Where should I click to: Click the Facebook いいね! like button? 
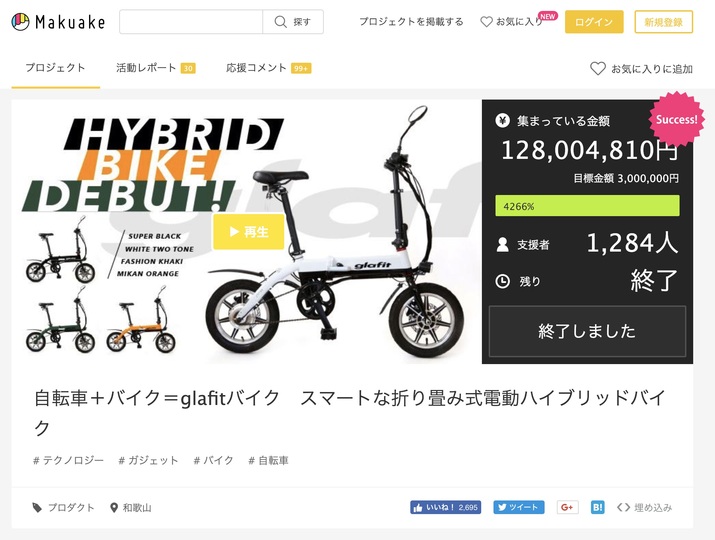coord(446,507)
